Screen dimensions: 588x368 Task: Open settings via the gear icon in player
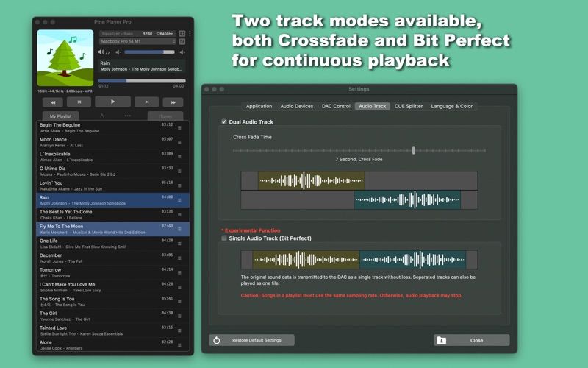click(182, 33)
